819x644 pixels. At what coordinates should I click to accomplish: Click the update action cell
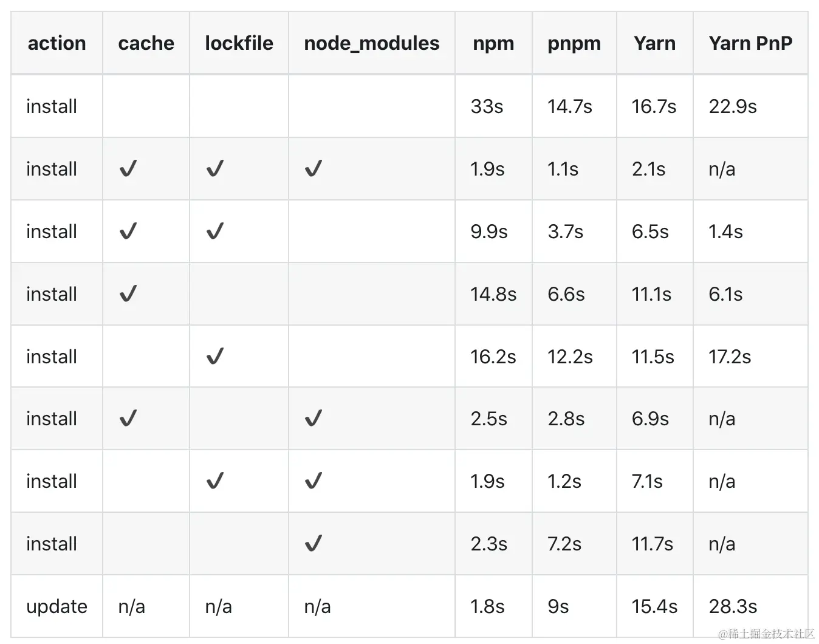57,606
